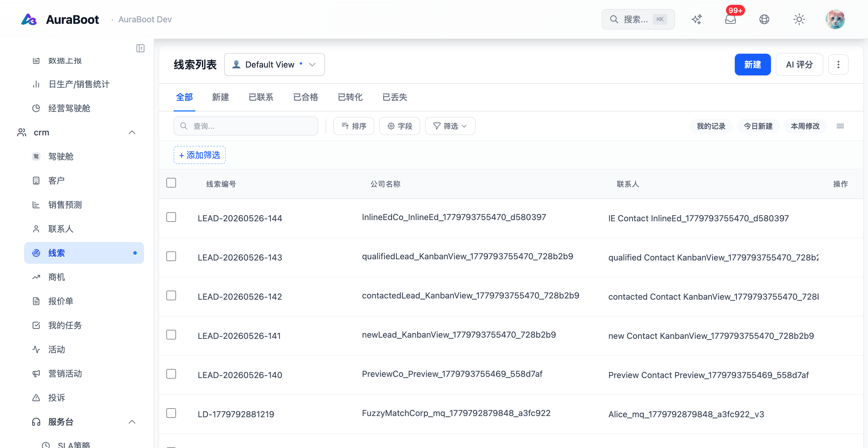Select 线索 in the sidebar
Screen dimensions: 868x448
pos(84,253)
